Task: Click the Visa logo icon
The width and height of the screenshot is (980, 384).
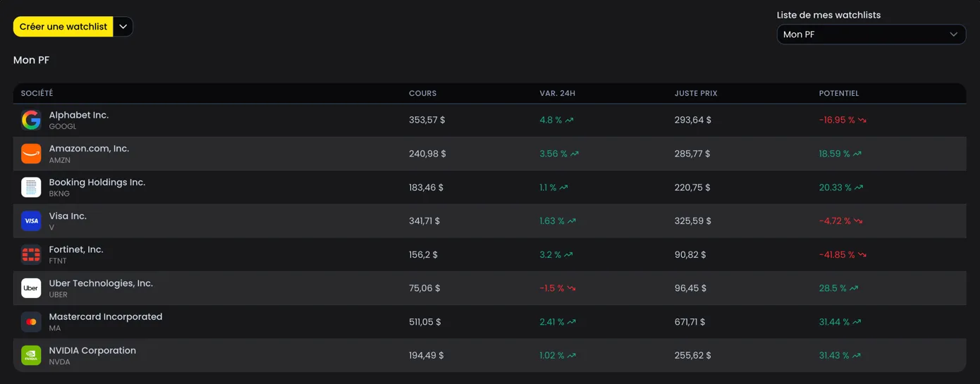Action: click(31, 221)
